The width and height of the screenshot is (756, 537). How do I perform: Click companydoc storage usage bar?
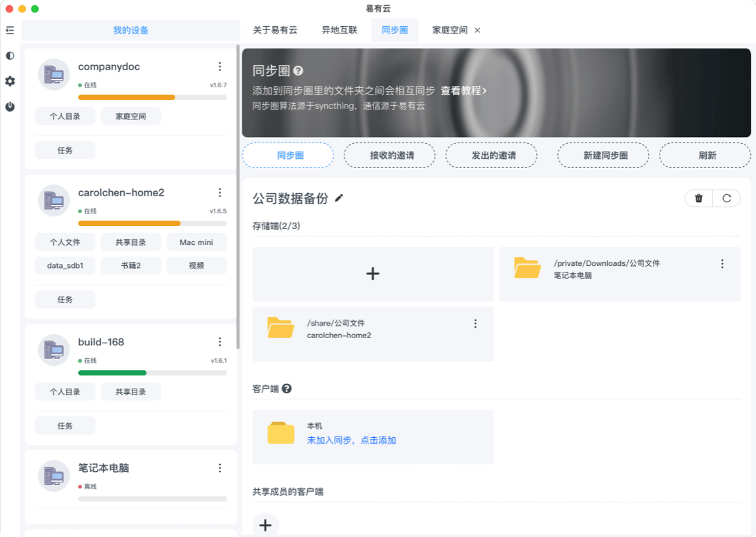click(x=152, y=97)
